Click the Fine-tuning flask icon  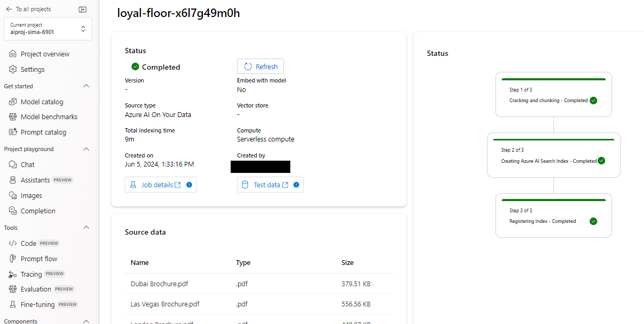(13, 304)
